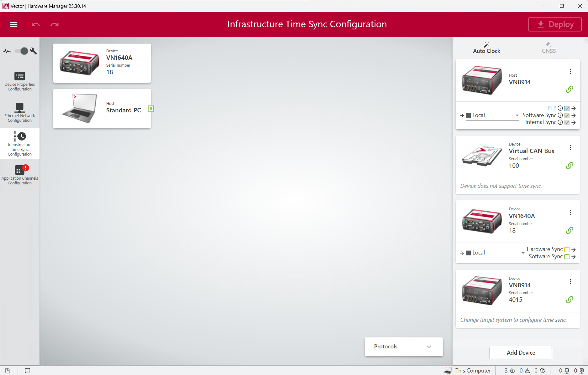The image size is (588, 375).
Task: Open three-dot menu for VN8914 serial 4015
Action: pyautogui.click(x=570, y=282)
